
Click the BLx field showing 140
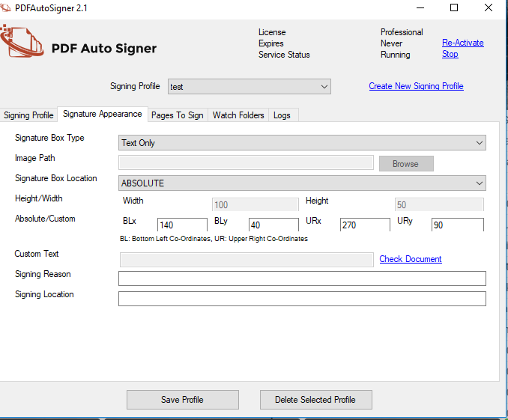click(182, 225)
